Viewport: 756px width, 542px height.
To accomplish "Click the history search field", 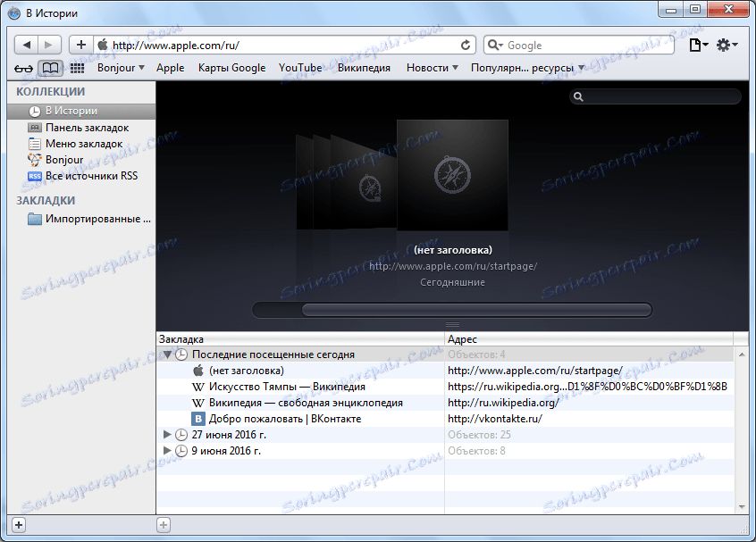I will [x=655, y=96].
